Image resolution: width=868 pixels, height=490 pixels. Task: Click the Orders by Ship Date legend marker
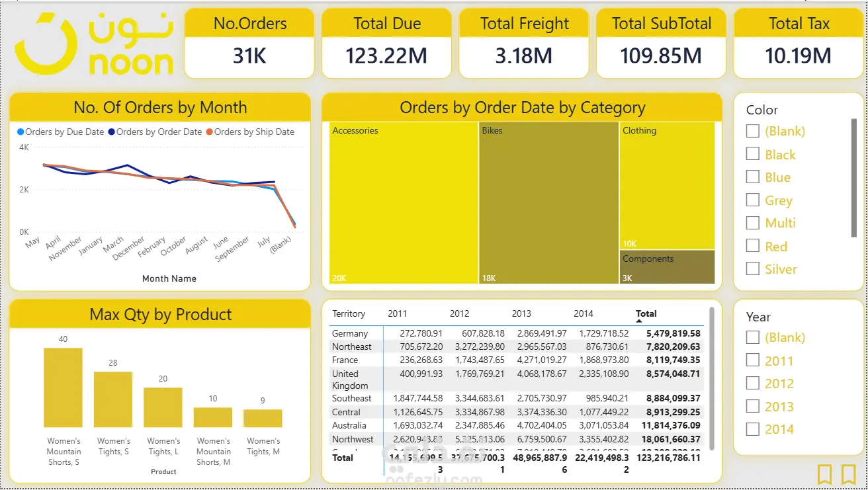(x=209, y=132)
